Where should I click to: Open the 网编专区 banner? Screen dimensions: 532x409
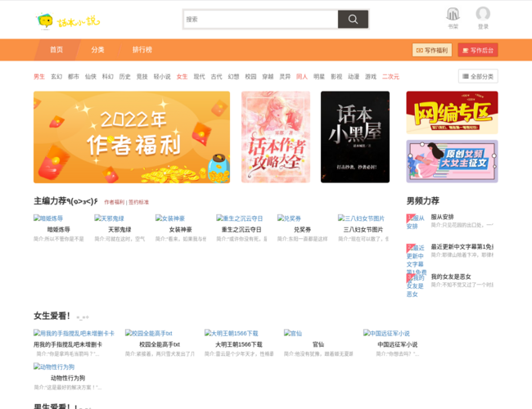[x=453, y=113]
